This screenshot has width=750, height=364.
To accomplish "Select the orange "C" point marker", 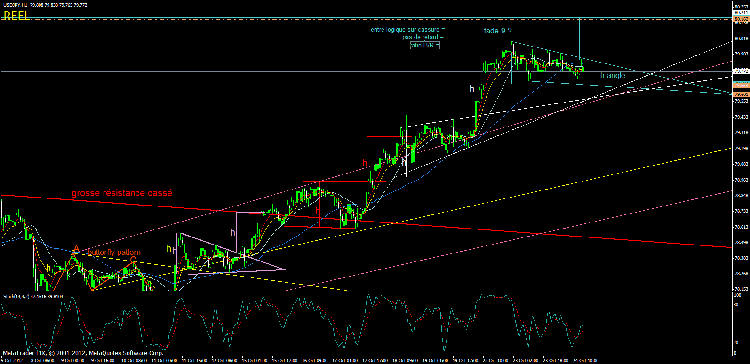I will pyautogui.click(x=133, y=260).
